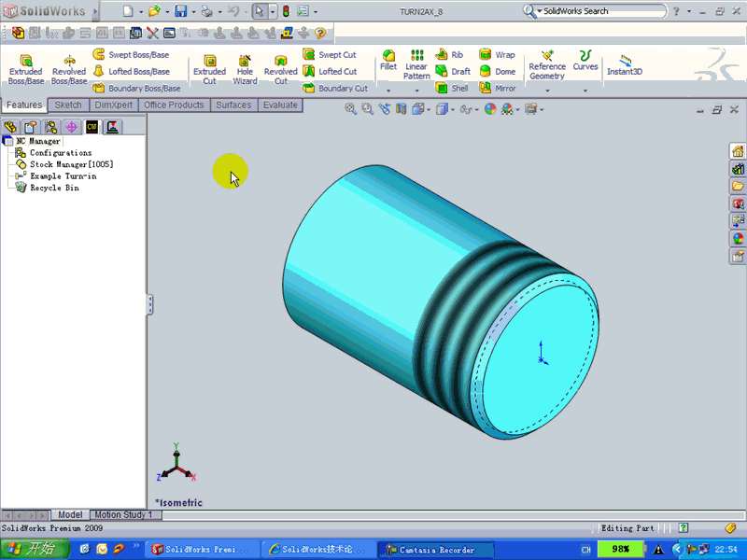Expand the Fillet dropdown arrow
The image size is (747, 560).
[388, 90]
